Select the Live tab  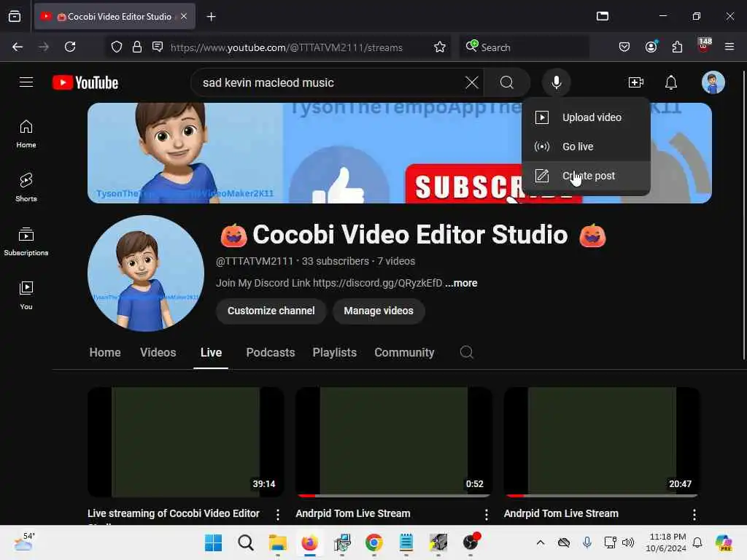pos(211,352)
